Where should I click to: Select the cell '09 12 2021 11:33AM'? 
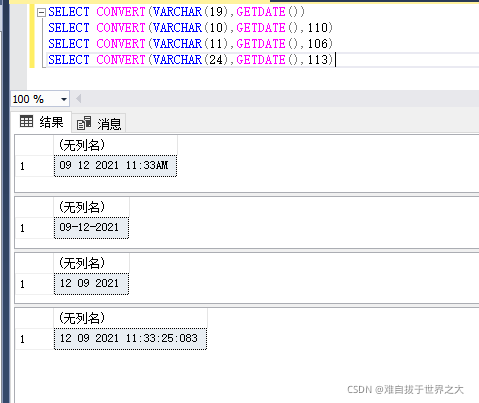(x=115, y=166)
